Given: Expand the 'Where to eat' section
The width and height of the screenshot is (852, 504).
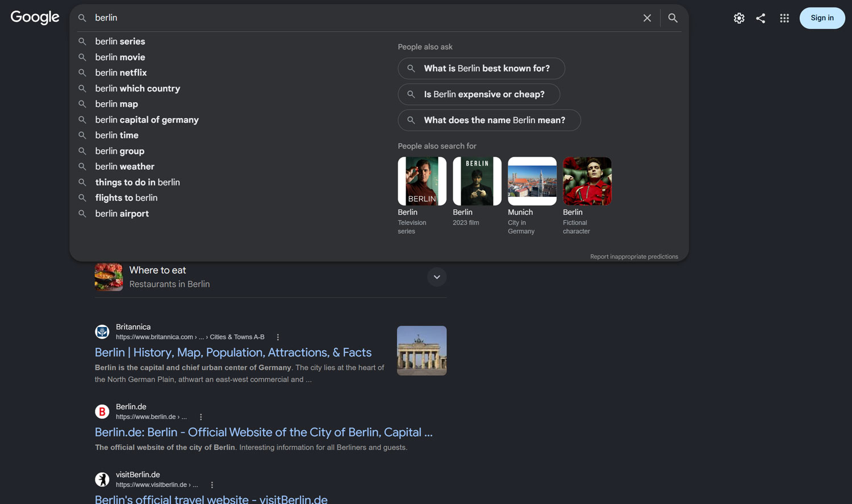Looking at the screenshot, I should pyautogui.click(x=437, y=277).
